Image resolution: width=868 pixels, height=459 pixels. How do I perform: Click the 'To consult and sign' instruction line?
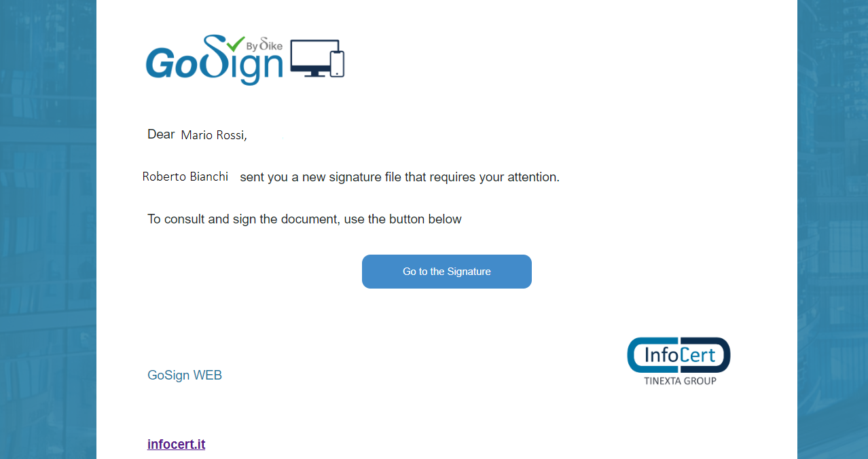[x=304, y=219]
